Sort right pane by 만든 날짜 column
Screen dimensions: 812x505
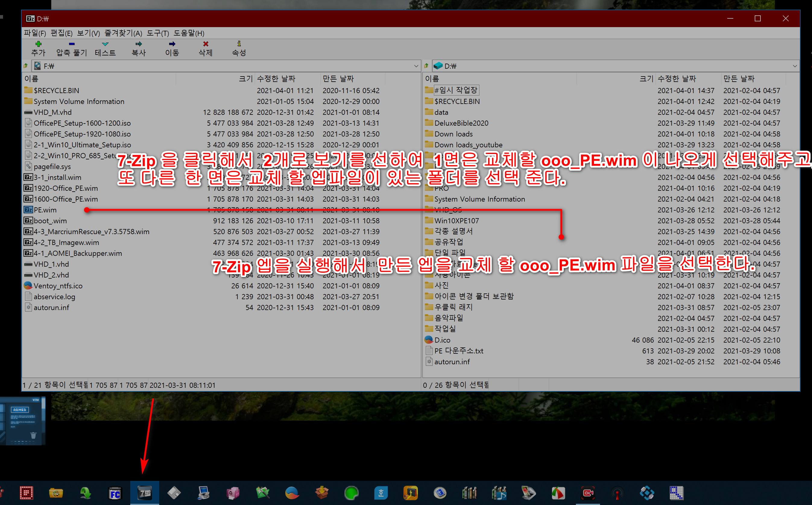pos(753,78)
